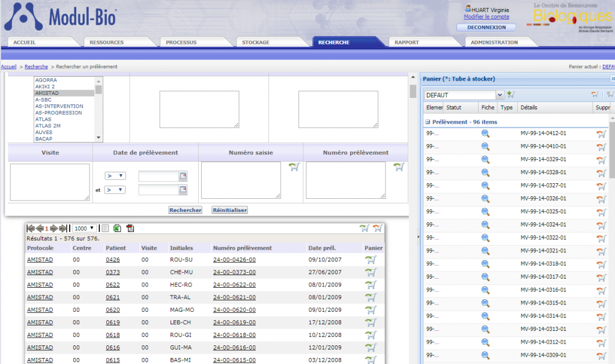Export results to PDF icon
The image size is (615, 364).
tap(130, 228)
